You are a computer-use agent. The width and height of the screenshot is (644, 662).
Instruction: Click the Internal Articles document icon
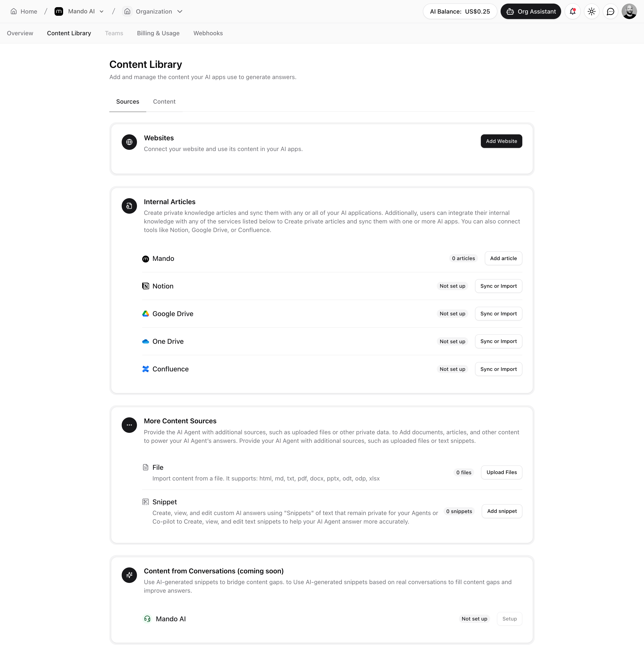129,206
